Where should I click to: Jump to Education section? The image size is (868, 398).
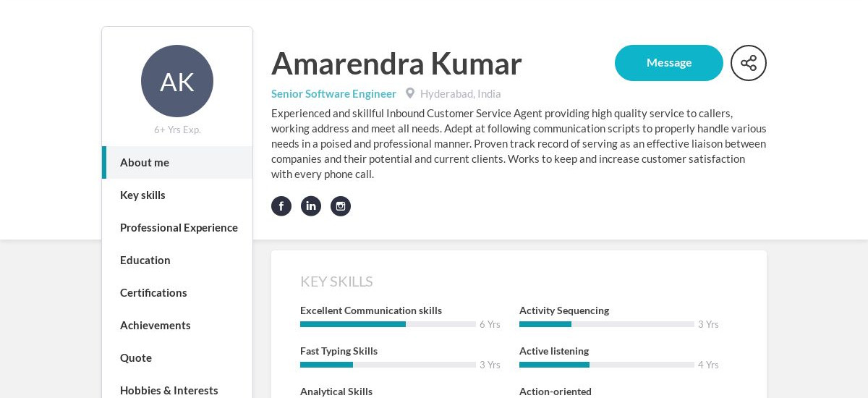(x=177, y=260)
